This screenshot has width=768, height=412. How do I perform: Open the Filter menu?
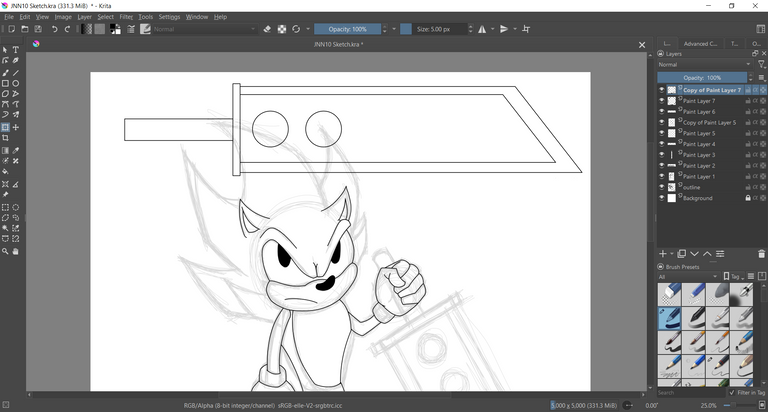coord(126,17)
